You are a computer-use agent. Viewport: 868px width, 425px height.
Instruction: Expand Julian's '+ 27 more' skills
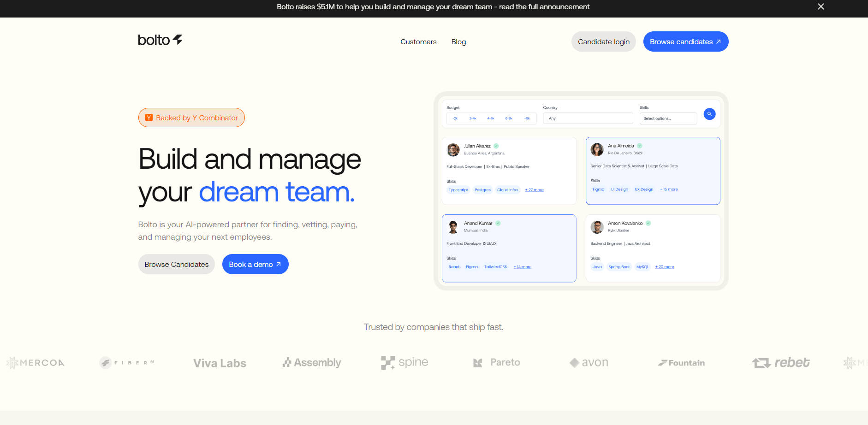pyautogui.click(x=534, y=190)
